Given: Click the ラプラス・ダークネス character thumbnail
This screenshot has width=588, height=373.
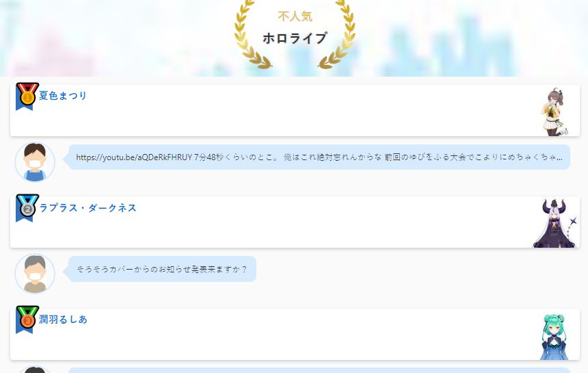Looking at the screenshot, I should pyautogui.click(x=555, y=223).
